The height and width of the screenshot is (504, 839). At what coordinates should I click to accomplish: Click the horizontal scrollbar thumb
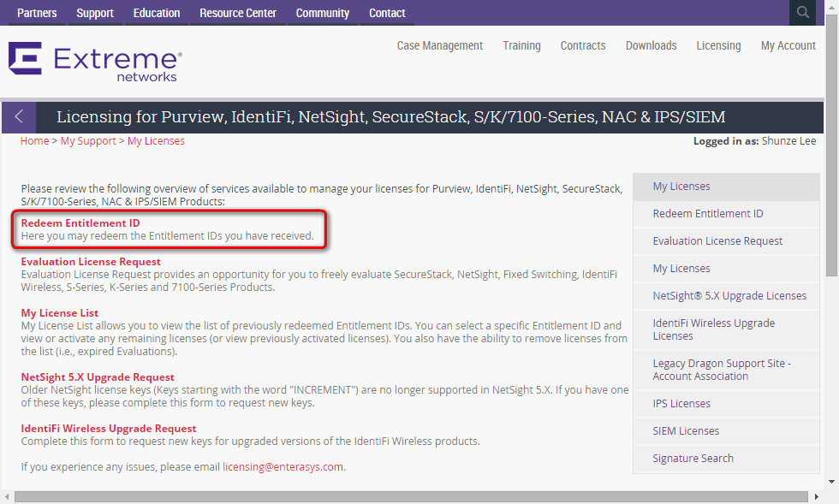411,496
